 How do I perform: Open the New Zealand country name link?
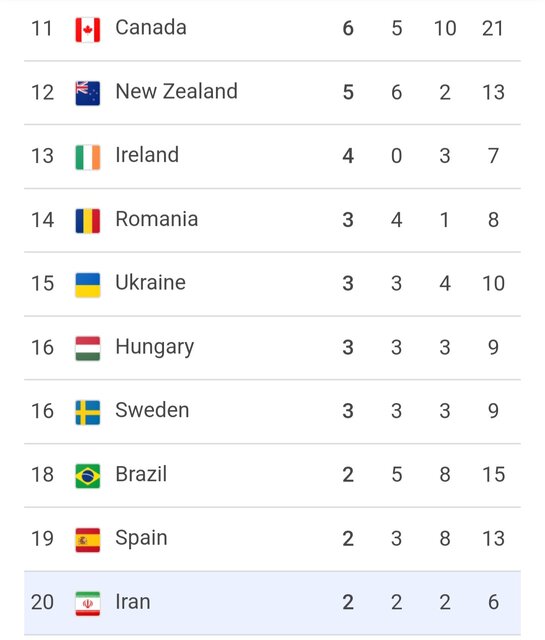point(176,91)
